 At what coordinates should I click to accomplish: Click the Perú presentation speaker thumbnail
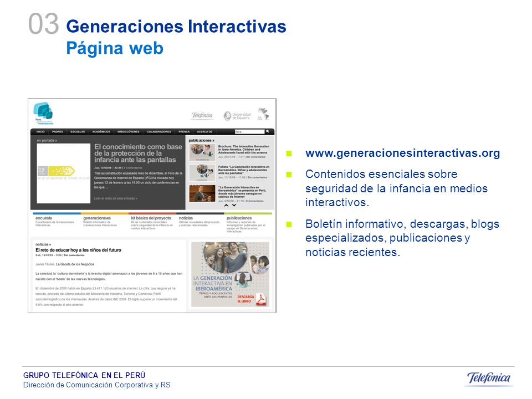[x=202, y=193]
